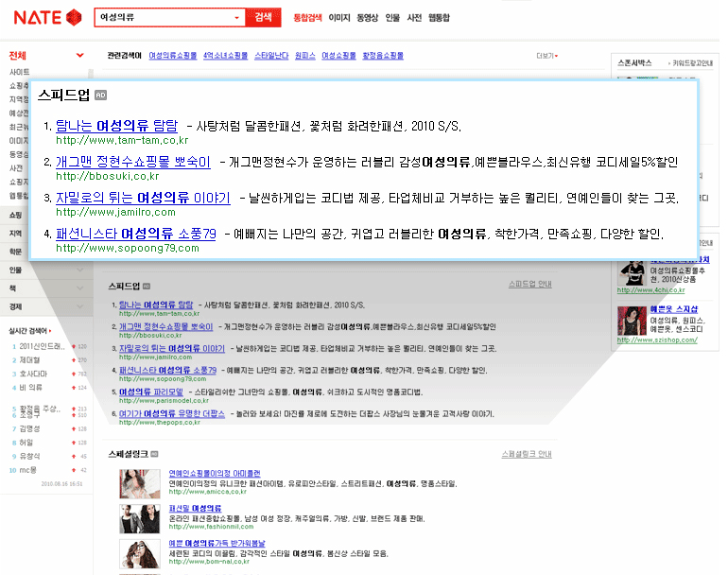The width and height of the screenshot is (728, 575).
Task: Click trending keyword 호사다마
Action: click(x=33, y=374)
